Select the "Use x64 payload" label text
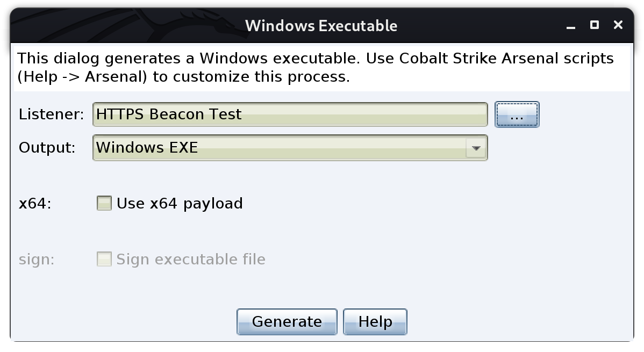Screen dimensions: 644x352 [x=180, y=204]
